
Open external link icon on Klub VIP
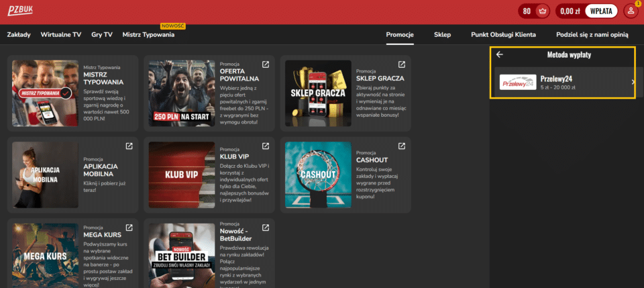(266, 146)
